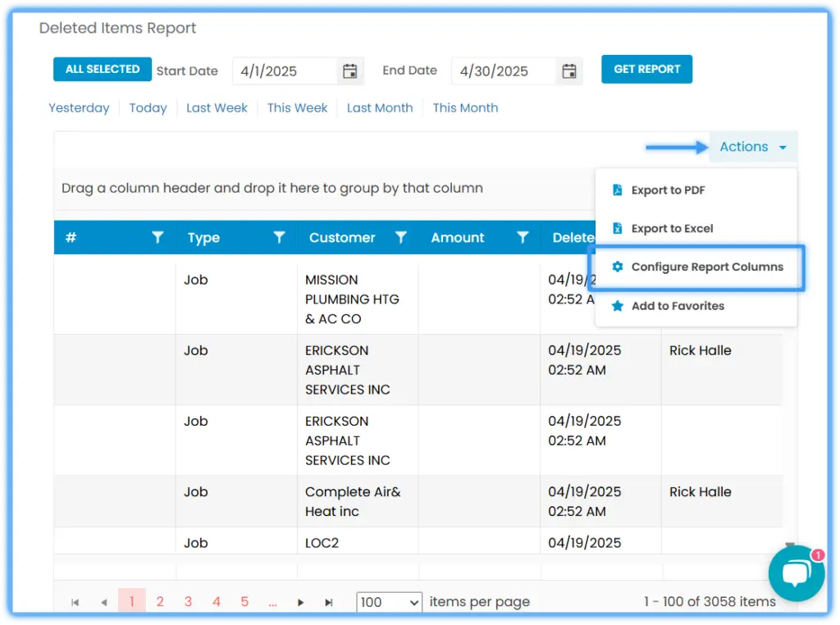Show more pages via the ellipsis

tap(272, 603)
